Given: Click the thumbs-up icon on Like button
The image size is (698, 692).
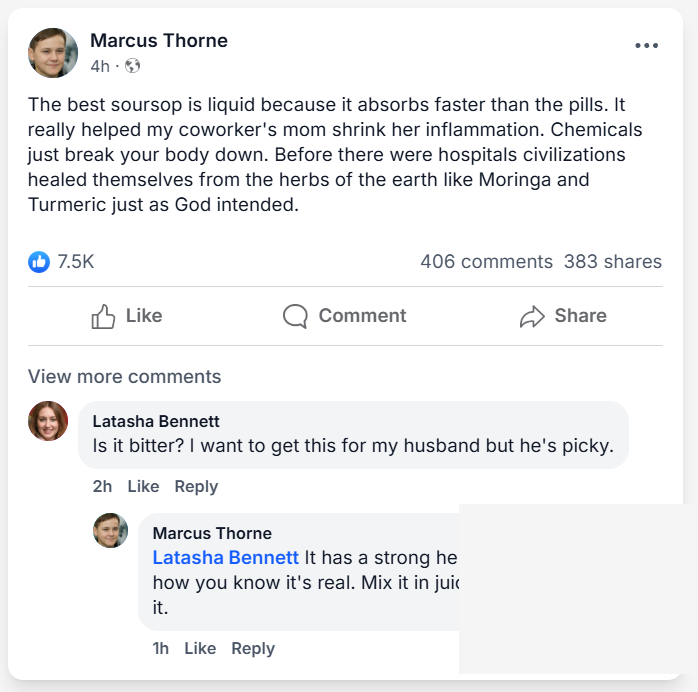Looking at the screenshot, I should tap(103, 316).
